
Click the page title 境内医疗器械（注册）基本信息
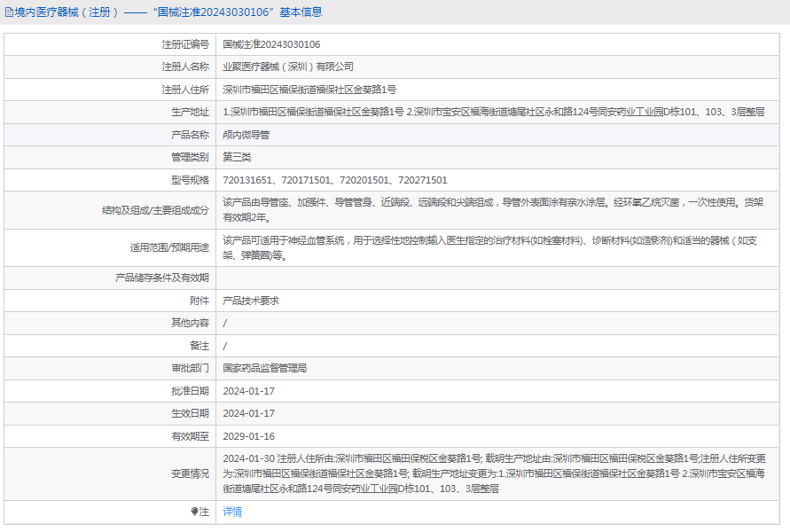coord(168,12)
